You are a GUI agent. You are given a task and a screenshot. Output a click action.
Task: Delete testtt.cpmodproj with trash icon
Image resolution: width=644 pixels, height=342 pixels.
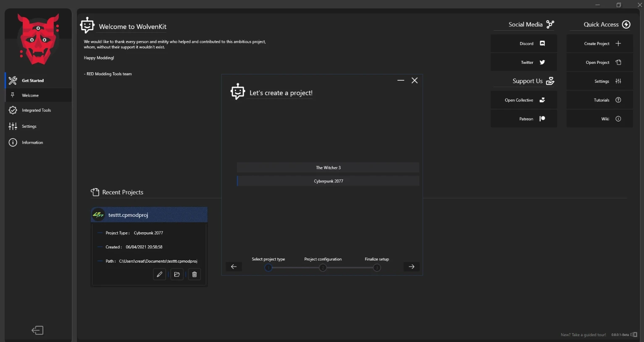point(195,274)
